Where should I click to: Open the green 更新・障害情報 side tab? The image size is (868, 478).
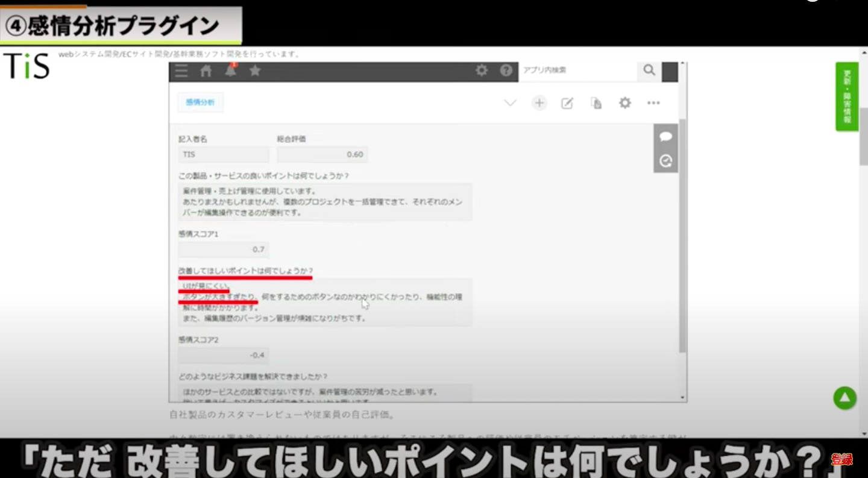click(x=846, y=96)
